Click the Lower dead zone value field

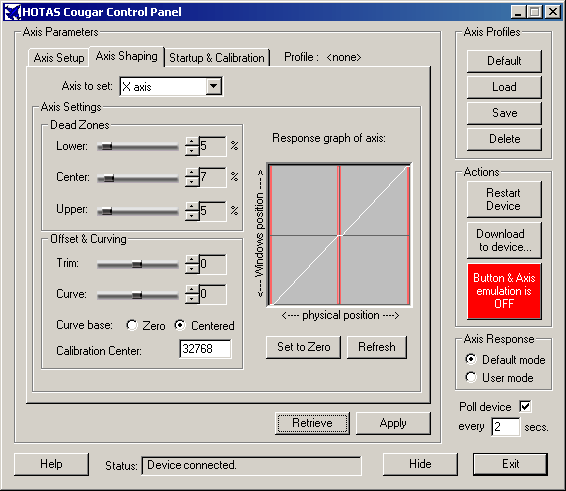213,146
